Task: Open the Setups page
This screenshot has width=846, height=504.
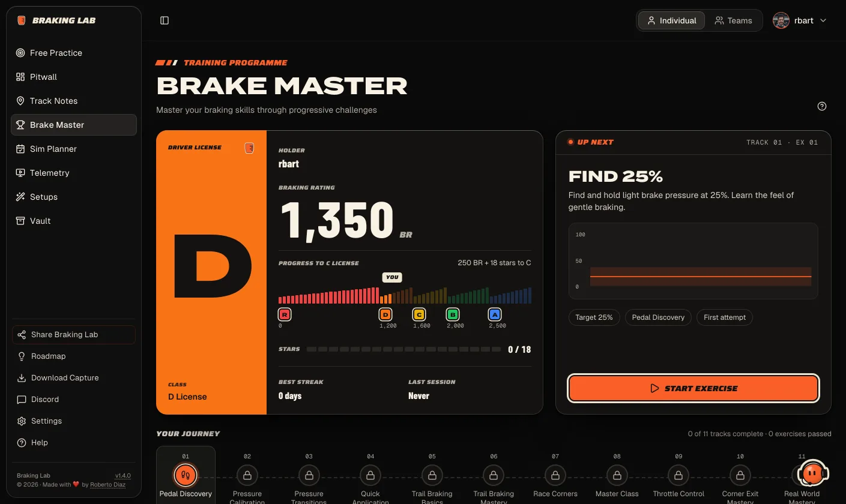Action: [74, 197]
